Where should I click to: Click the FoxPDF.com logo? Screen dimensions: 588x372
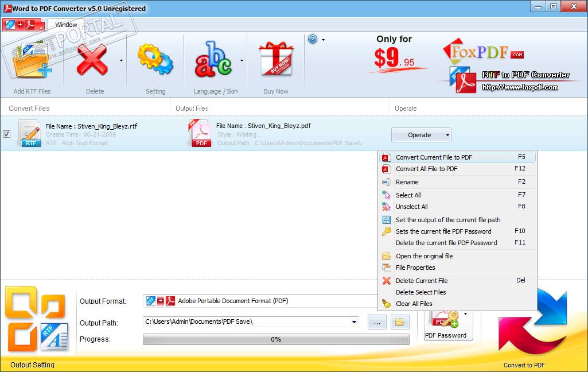point(484,52)
